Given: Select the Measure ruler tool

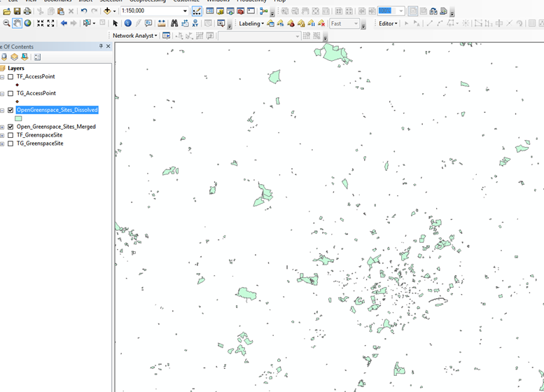Looking at the screenshot, I should pyautogui.click(x=161, y=23).
